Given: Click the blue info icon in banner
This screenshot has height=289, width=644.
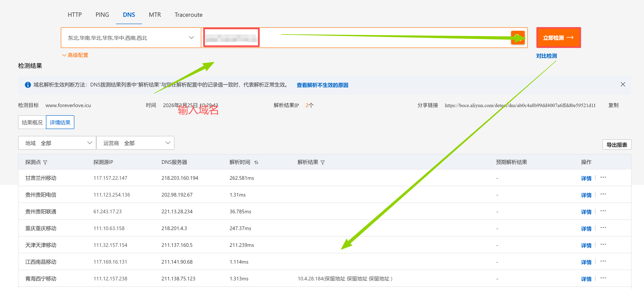Looking at the screenshot, I should 28,85.
